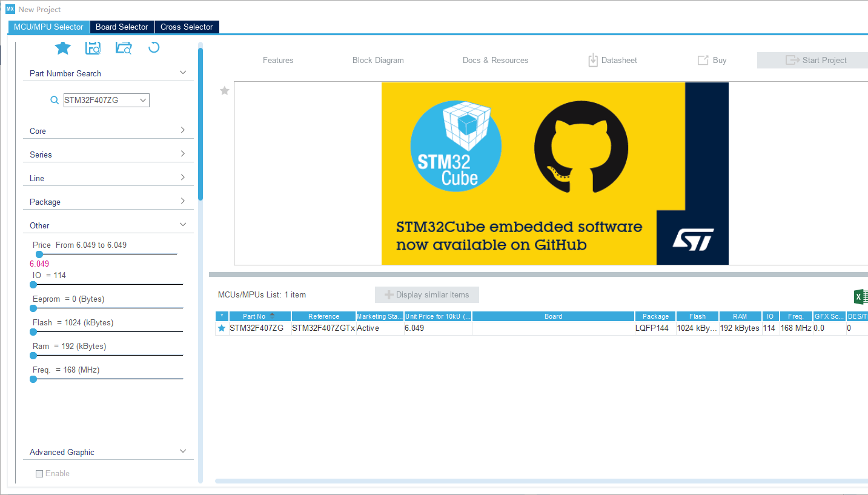The width and height of the screenshot is (868, 495).
Task: Click the Datasheet button
Action: [612, 60]
